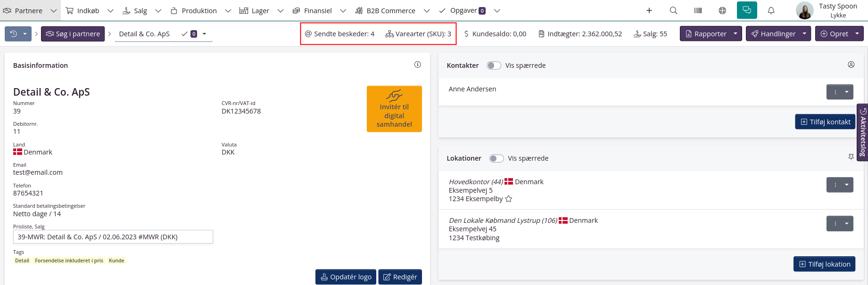The height and width of the screenshot is (285, 868).
Task: Click Opdatér logo button
Action: coord(346,277)
